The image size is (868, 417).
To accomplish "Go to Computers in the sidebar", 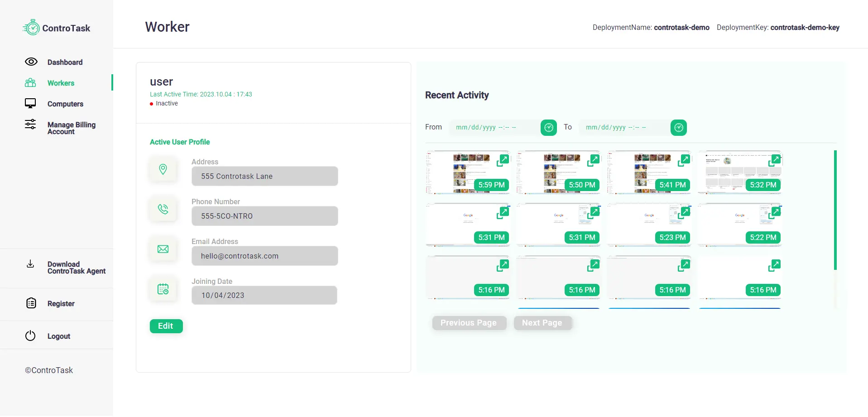I will 65,104.
